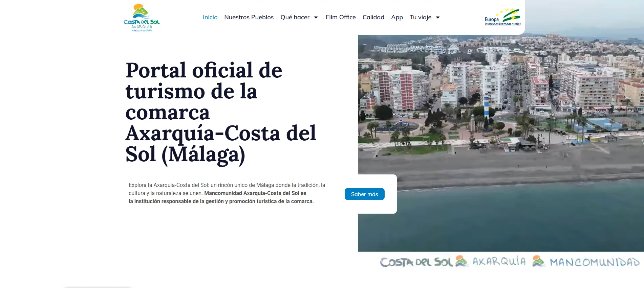Click the Mancomunidad wordmark in bottom banner
The width and height of the screenshot is (644, 288).
595,262
